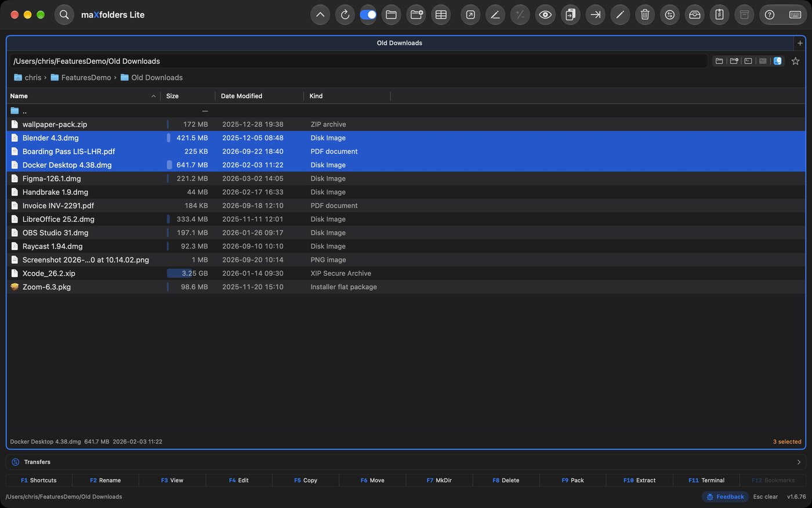The image size is (812, 508).
Task: Click the open folder toolbar icon
Action: tap(391, 15)
